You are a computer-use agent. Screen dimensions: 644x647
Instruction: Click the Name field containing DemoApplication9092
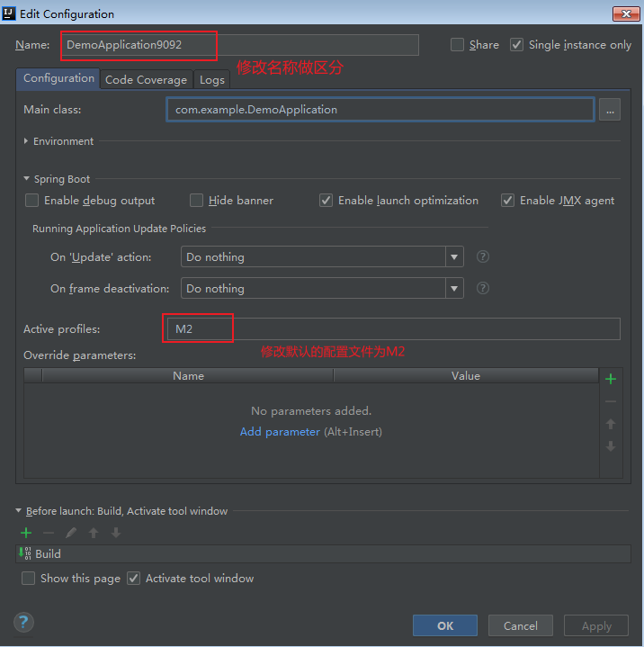tap(240, 45)
